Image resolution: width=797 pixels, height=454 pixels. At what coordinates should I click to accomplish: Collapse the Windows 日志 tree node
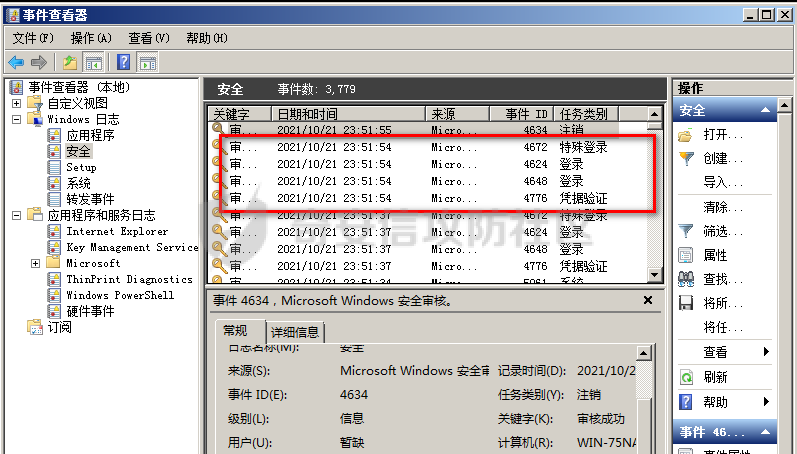pyautogui.click(x=16, y=119)
